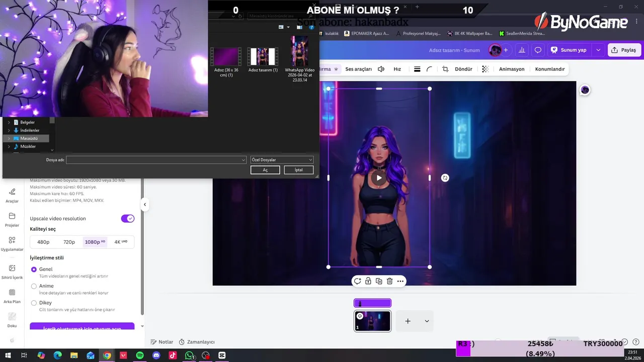The width and height of the screenshot is (644, 362).
Task: Open view mode dropdown in file dialog
Action: tap(288, 27)
